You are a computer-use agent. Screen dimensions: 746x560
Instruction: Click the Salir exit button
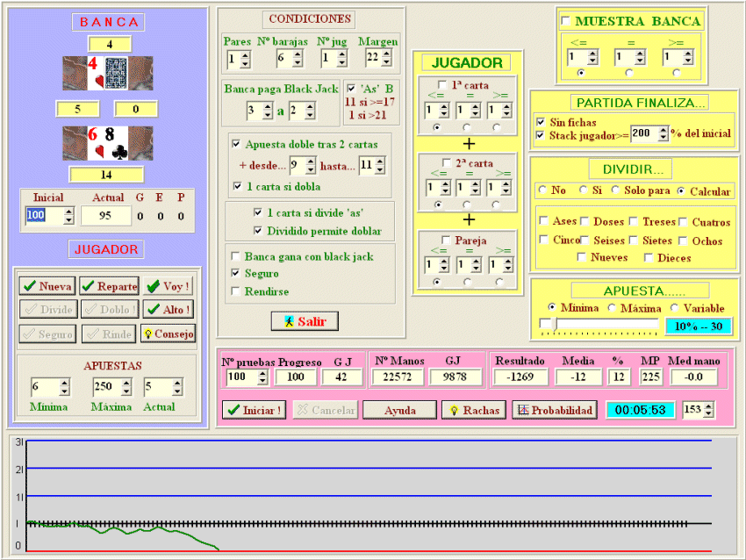point(305,321)
